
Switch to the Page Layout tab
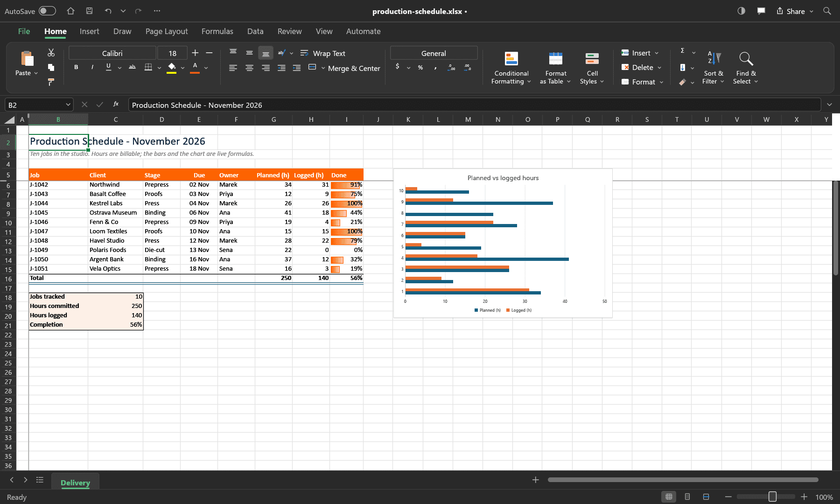pos(167,31)
